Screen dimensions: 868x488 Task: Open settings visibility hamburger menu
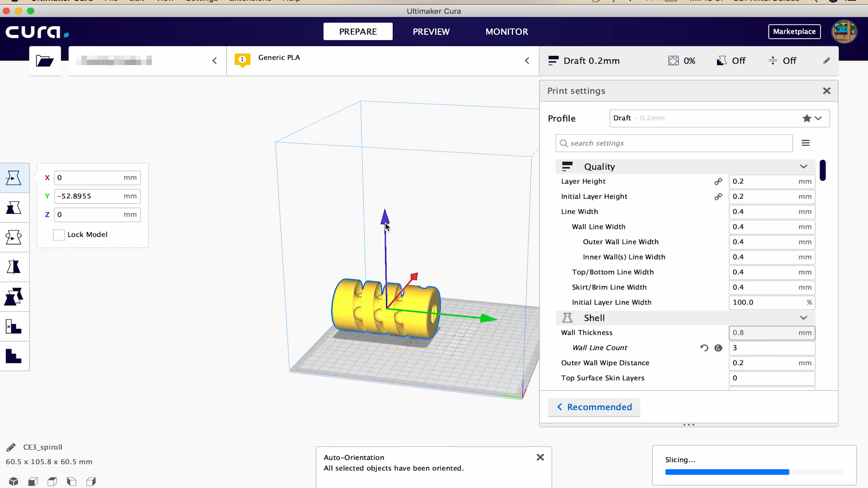pyautogui.click(x=806, y=143)
